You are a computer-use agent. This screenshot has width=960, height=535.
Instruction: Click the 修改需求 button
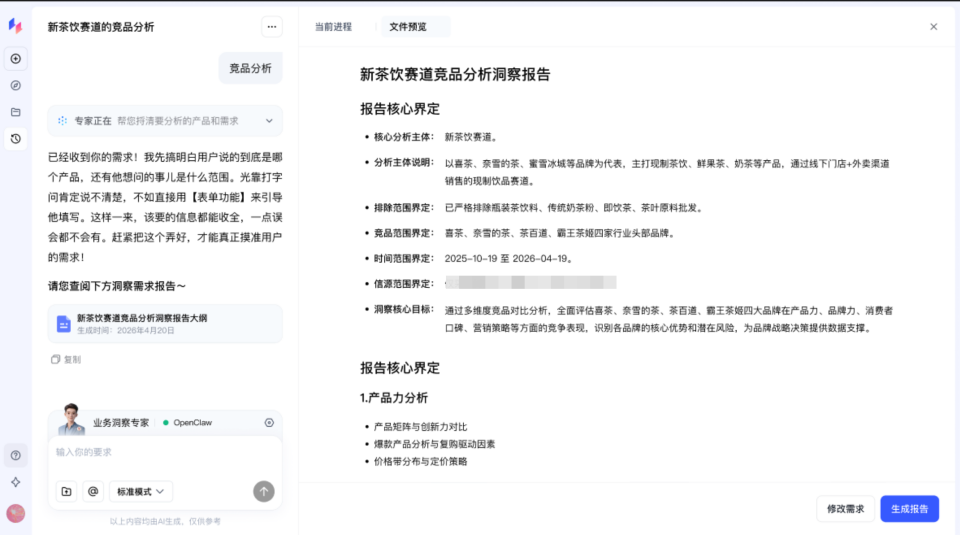tap(846, 509)
